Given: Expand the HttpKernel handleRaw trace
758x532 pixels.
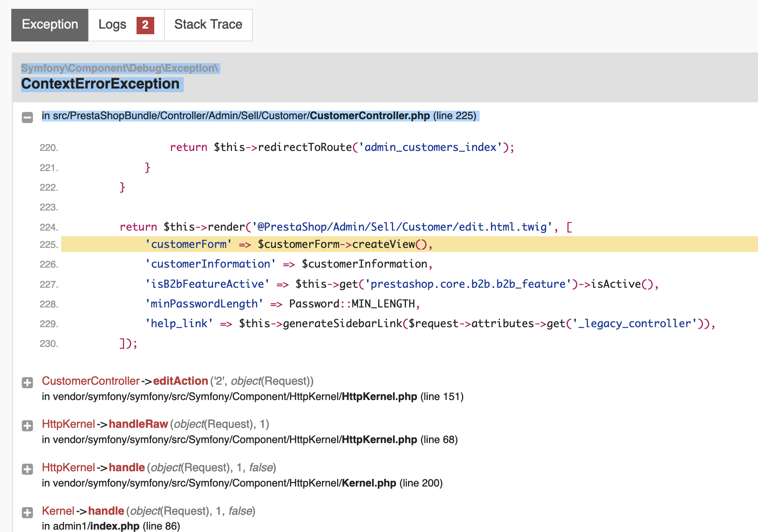Looking at the screenshot, I should coord(27,426).
